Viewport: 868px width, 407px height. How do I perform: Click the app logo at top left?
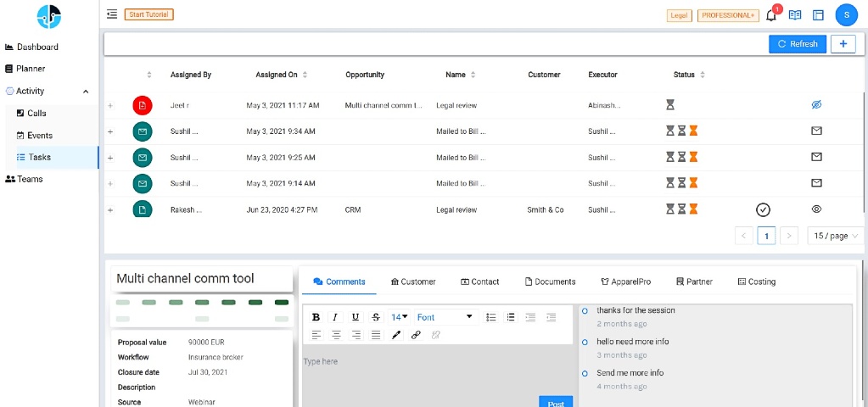49,17
